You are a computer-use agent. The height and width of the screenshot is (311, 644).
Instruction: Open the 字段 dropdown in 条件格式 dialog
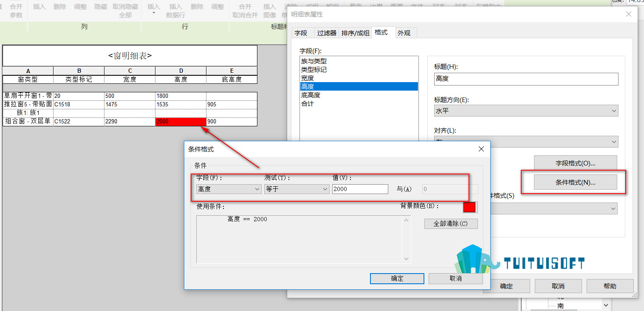click(229, 189)
